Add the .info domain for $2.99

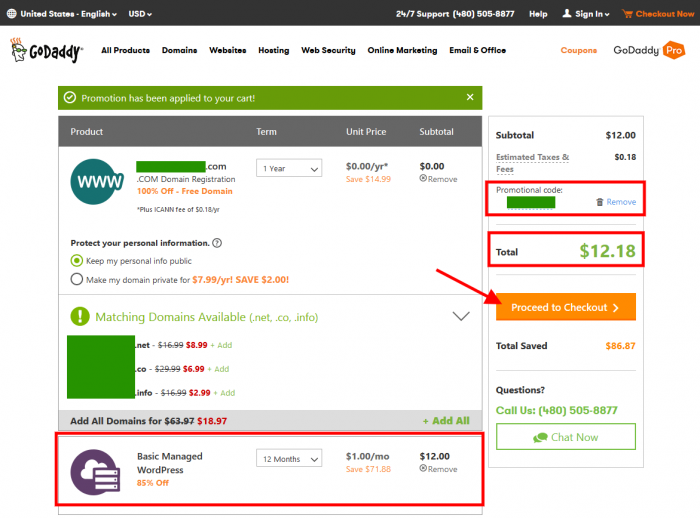point(225,393)
